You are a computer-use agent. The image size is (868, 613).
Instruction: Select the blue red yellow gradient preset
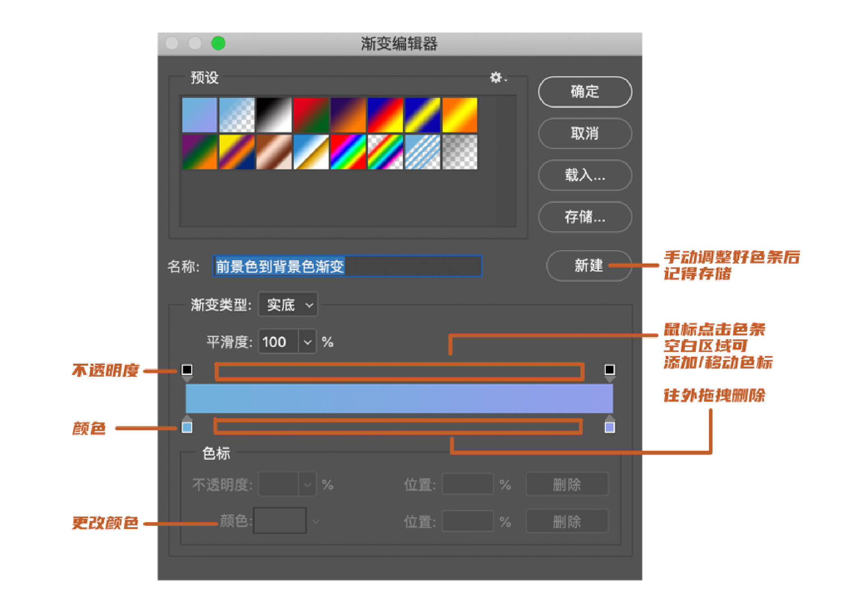click(x=385, y=115)
